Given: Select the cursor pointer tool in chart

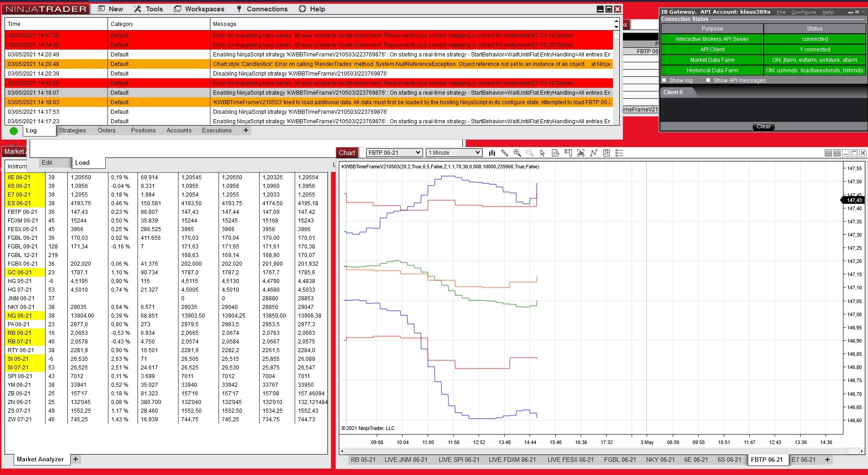Looking at the screenshot, I should [542, 153].
